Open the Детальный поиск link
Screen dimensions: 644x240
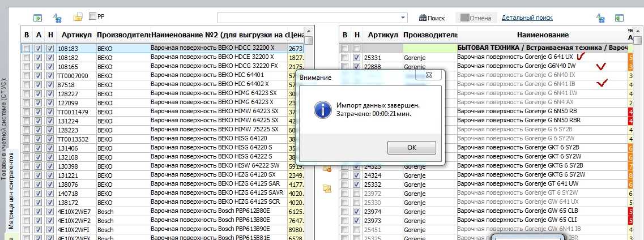click(527, 18)
